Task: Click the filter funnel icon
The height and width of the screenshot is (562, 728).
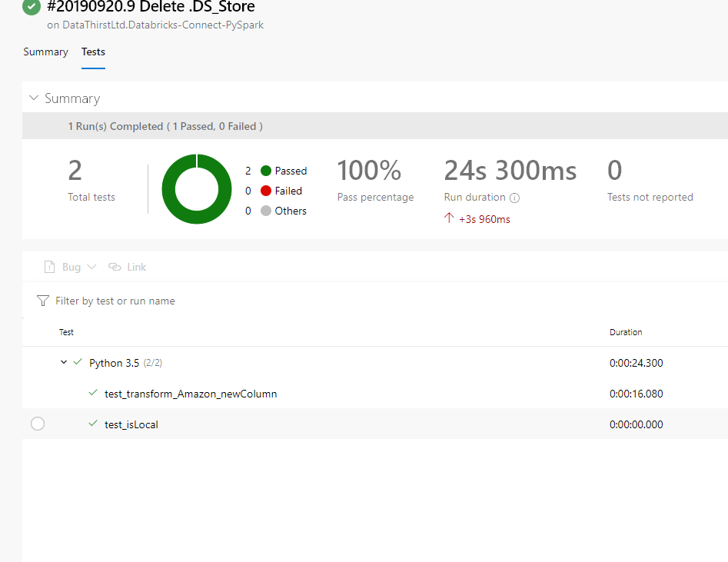Action: [43, 301]
